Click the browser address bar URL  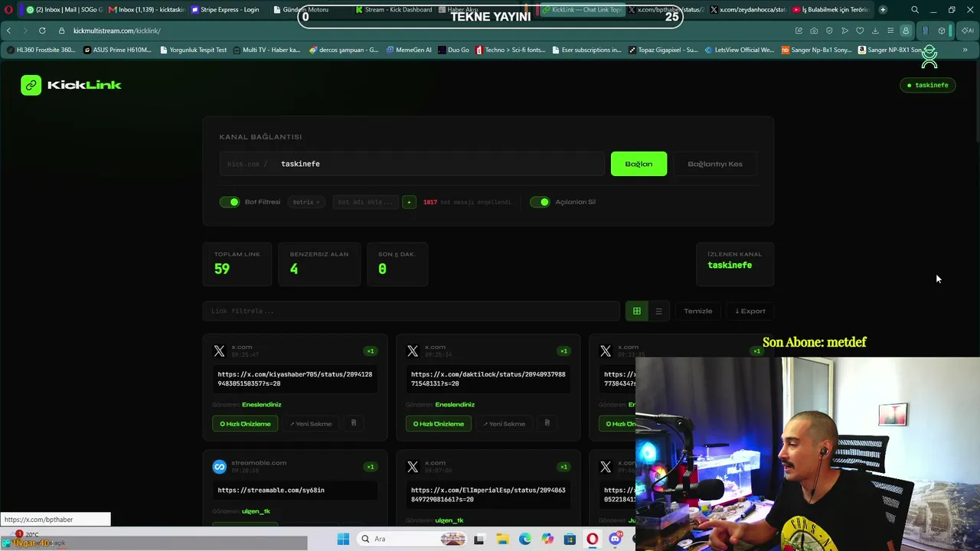click(117, 31)
